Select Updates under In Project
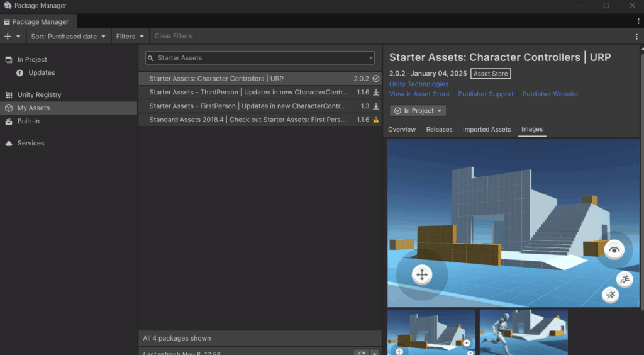This screenshot has height=355, width=644. (42, 73)
